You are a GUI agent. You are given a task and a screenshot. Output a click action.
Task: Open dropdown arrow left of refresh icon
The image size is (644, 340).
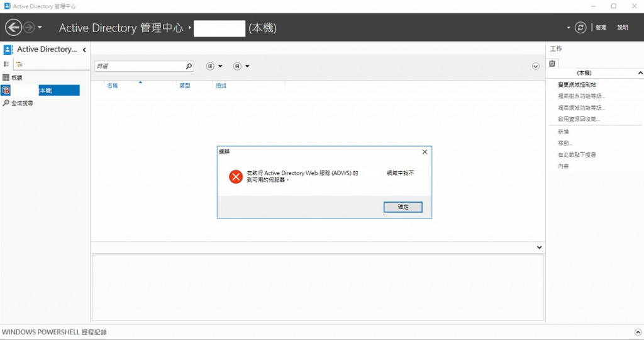pos(569,28)
